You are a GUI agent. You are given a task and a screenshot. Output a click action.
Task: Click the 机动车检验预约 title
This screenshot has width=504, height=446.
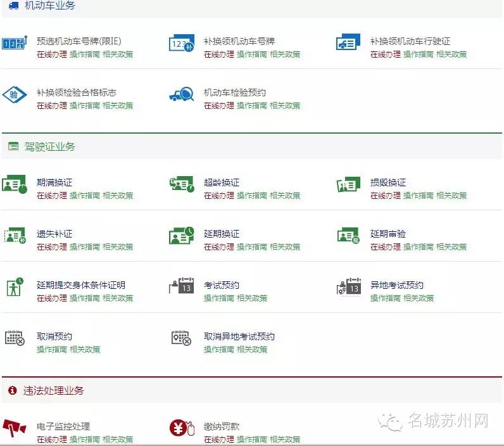235,92
